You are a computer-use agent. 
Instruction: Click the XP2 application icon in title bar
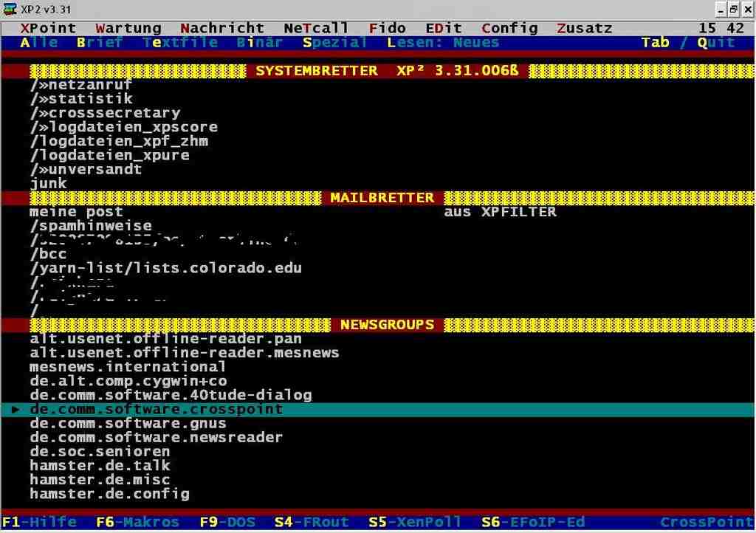pyautogui.click(x=10, y=9)
